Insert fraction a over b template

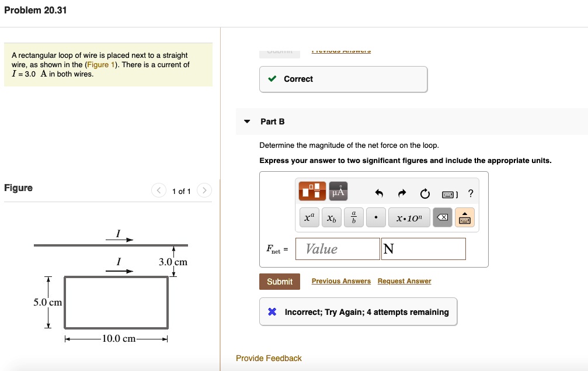354,217
